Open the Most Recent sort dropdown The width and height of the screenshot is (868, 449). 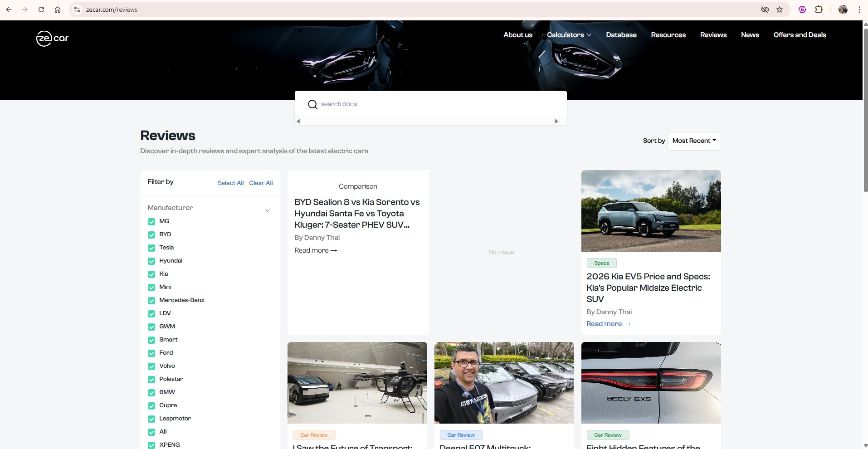click(694, 141)
